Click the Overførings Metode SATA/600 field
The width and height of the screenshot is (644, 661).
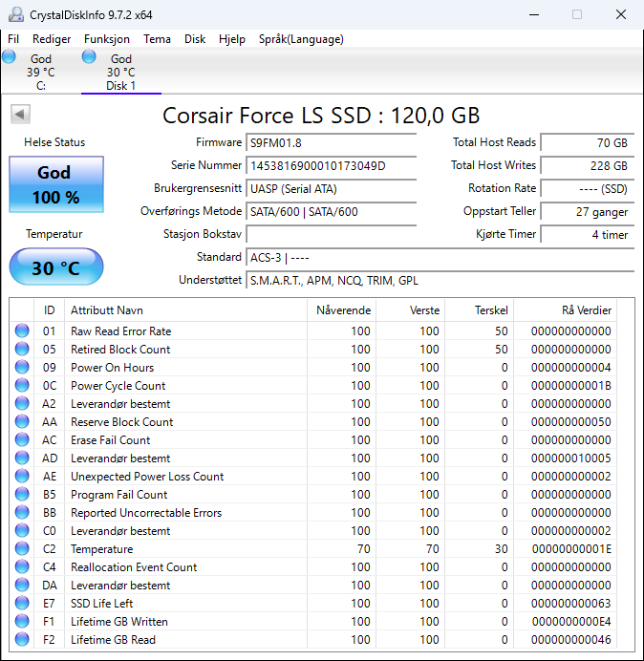tap(331, 212)
